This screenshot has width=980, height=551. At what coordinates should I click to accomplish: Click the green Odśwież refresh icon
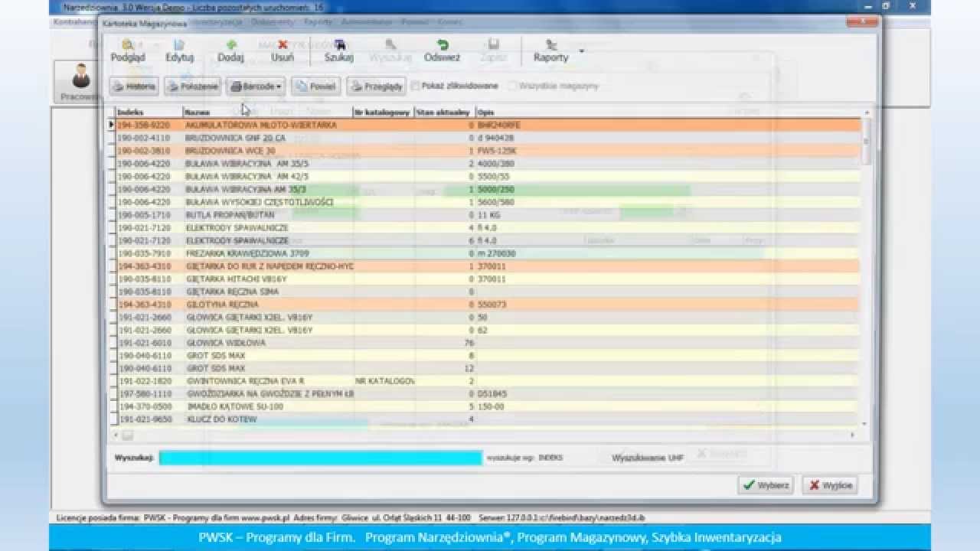click(443, 45)
